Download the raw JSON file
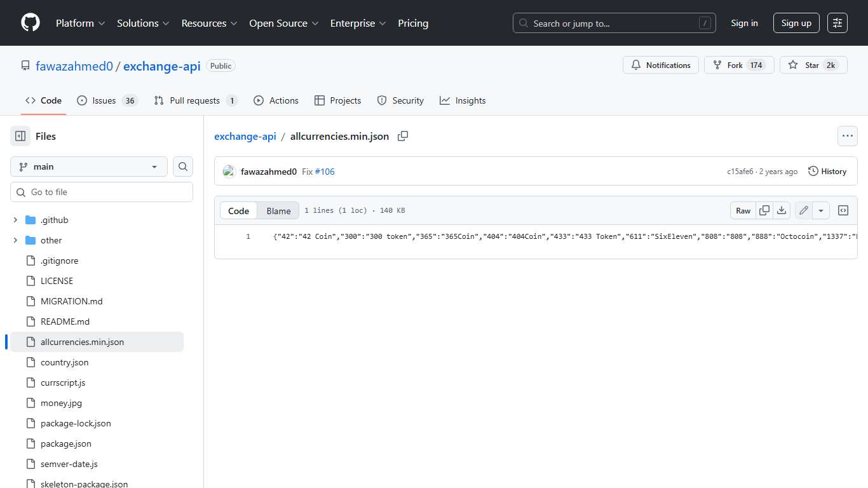Image resolution: width=868 pixels, height=488 pixels. (x=782, y=210)
